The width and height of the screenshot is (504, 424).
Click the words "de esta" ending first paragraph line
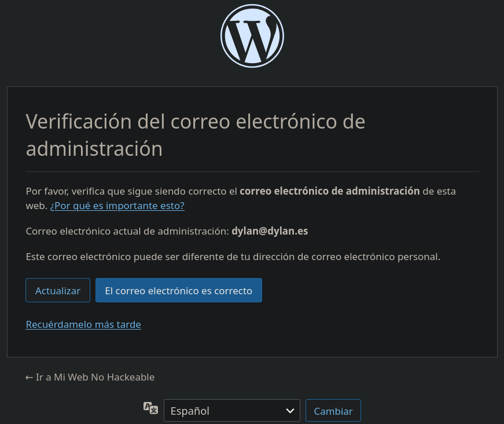[x=439, y=191]
